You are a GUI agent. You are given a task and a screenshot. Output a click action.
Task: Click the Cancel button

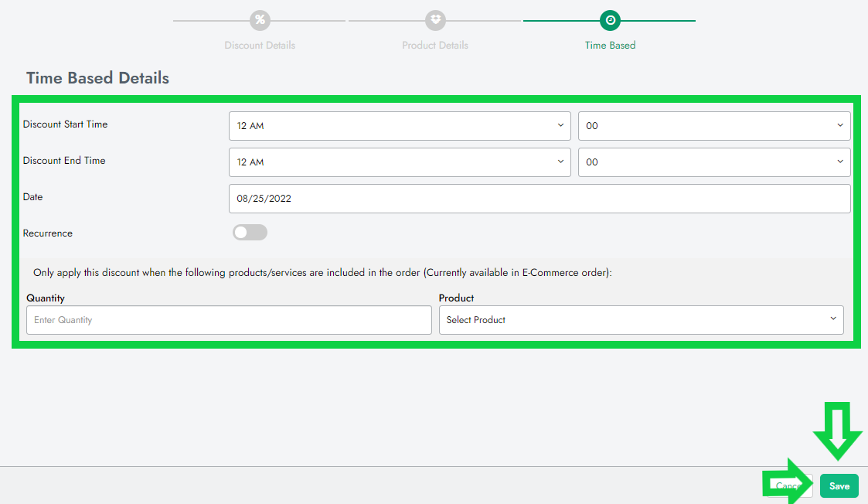point(790,486)
